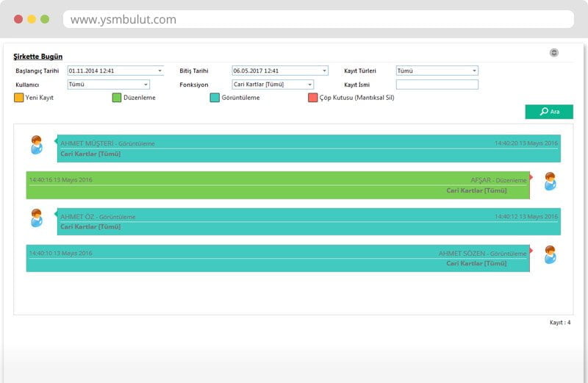Expand the Kullanıcı dropdown
The height and width of the screenshot is (383, 588).
tap(146, 85)
